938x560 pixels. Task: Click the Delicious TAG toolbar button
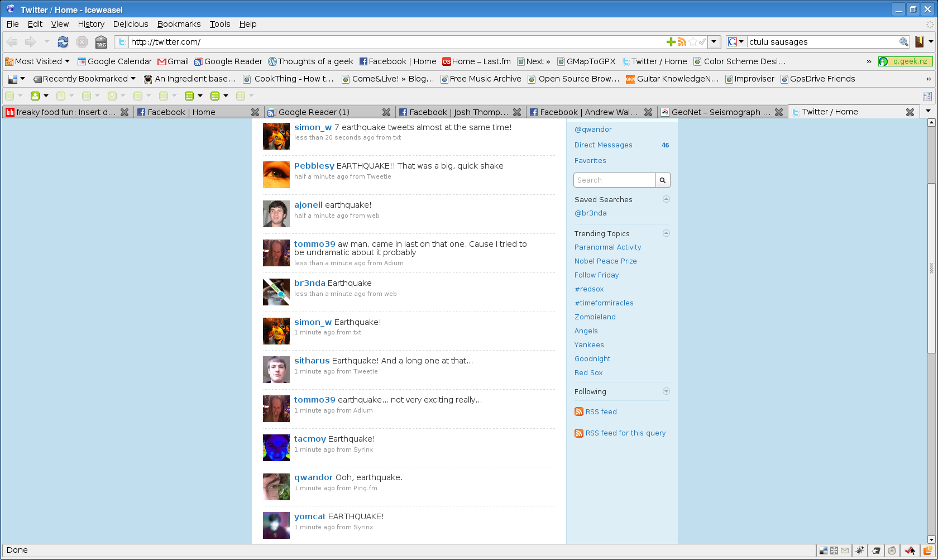100,42
